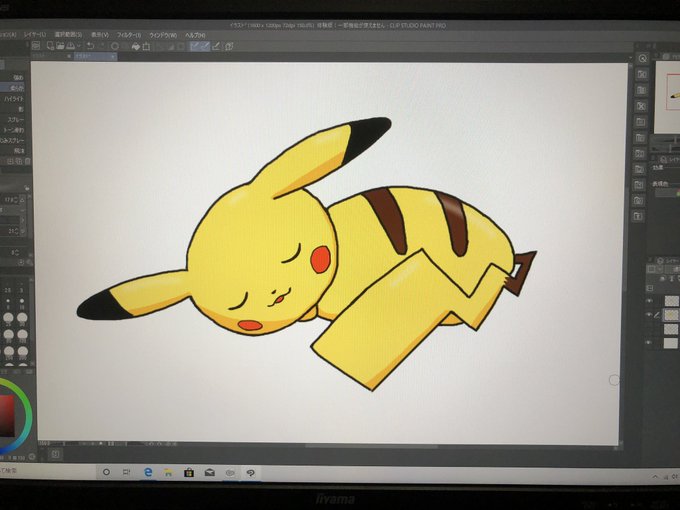Launch Microsoft Edge from the taskbar
Image resolution: width=680 pixels, height=510 pixels.
point(148,472)
